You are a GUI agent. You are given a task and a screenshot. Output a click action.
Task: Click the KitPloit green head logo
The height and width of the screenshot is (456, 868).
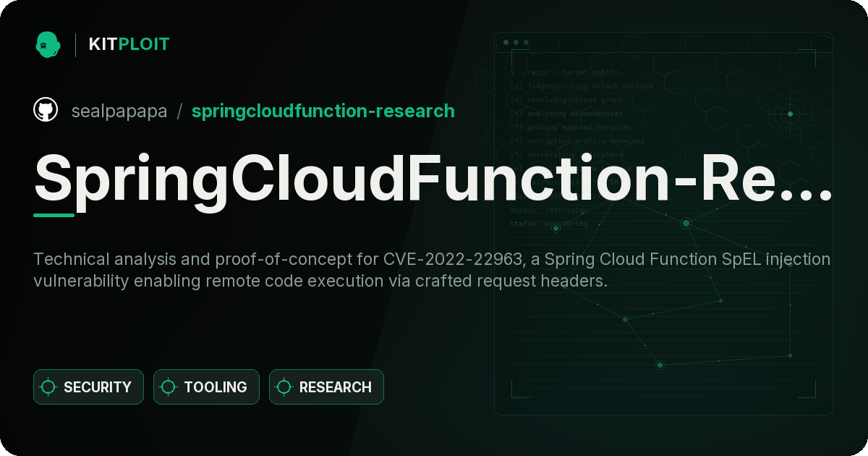point(48,44)
